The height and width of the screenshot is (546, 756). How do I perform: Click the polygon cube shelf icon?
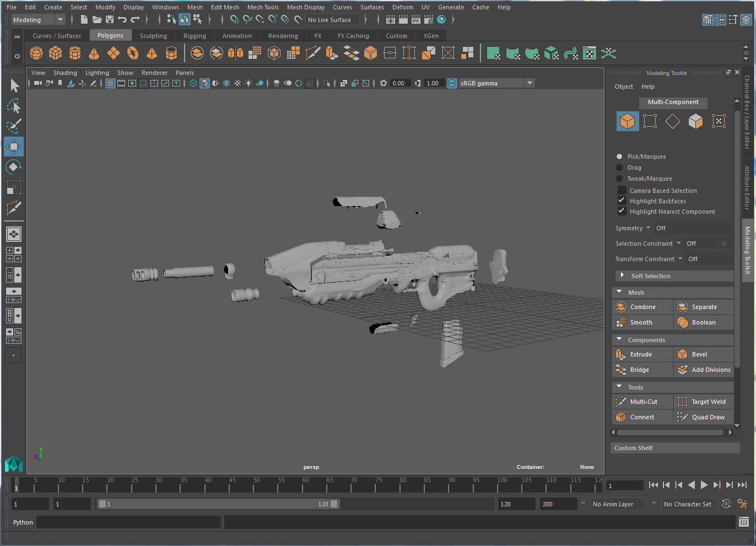56,53
